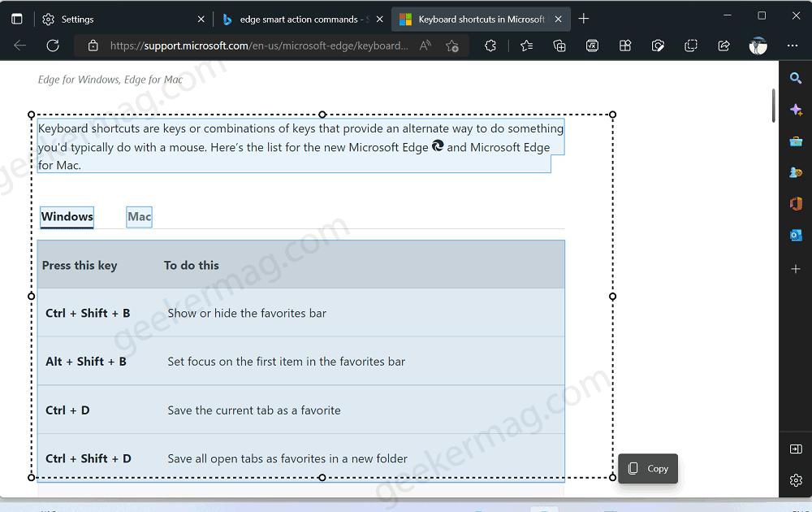Open the profile avatar menu

point(758,46)
